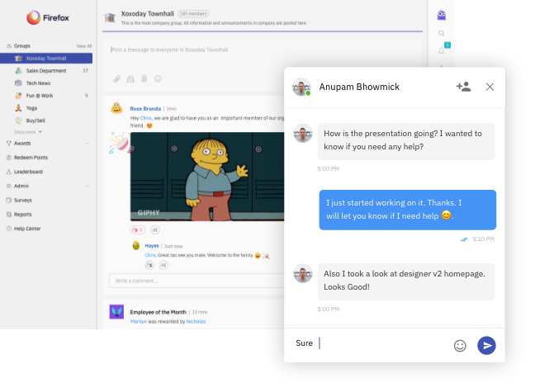Open Hayes' profile link

(x=152, y=246)
